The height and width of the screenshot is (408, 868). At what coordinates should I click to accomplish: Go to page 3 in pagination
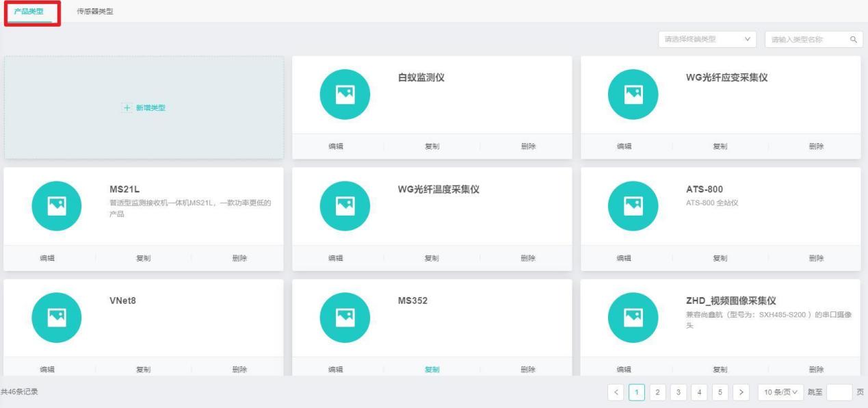click(x=679, y=392)
